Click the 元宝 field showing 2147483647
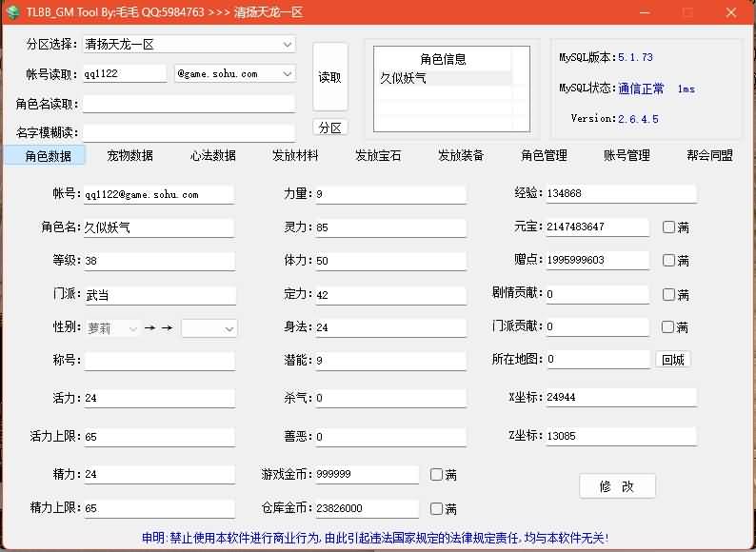 click(x=597, y=227)
